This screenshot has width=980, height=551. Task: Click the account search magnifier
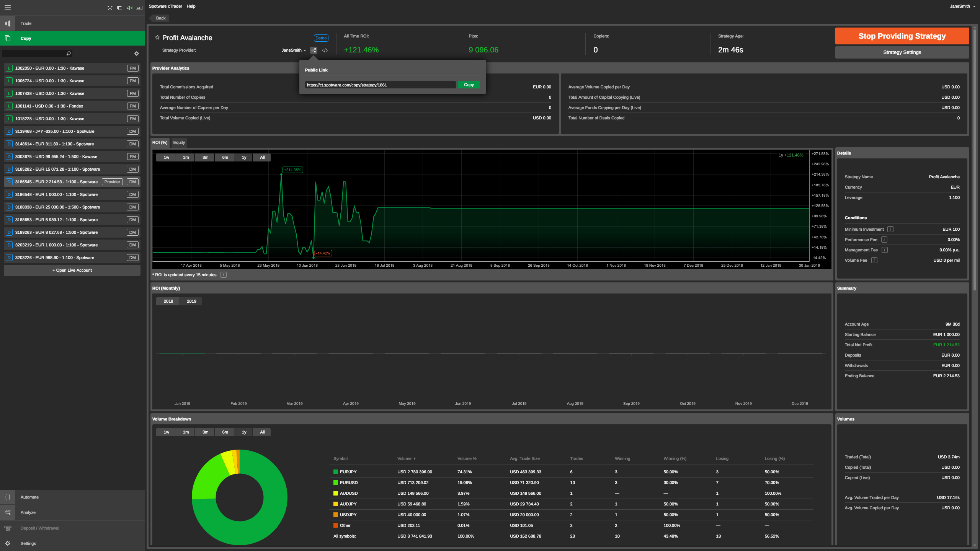pyautogui.click(x=69, y=54)
